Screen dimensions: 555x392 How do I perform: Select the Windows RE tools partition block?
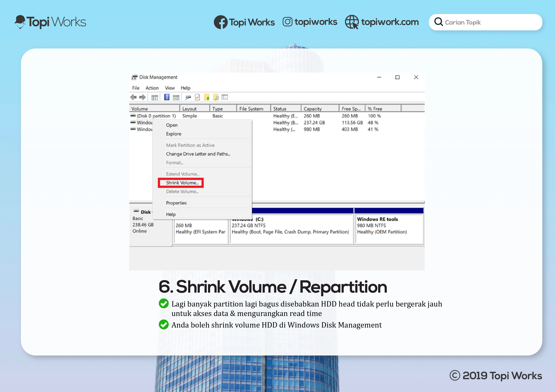[x=388, y=228]
